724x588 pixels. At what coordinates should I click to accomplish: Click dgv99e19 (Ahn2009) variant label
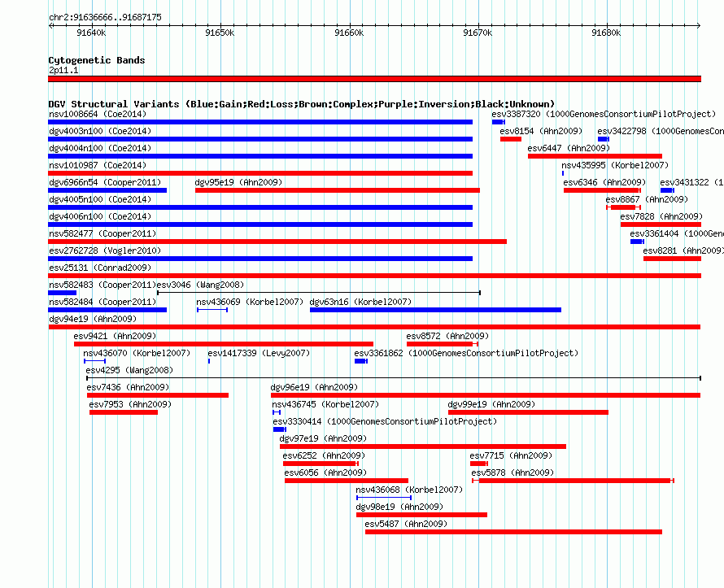coord(491,404)
